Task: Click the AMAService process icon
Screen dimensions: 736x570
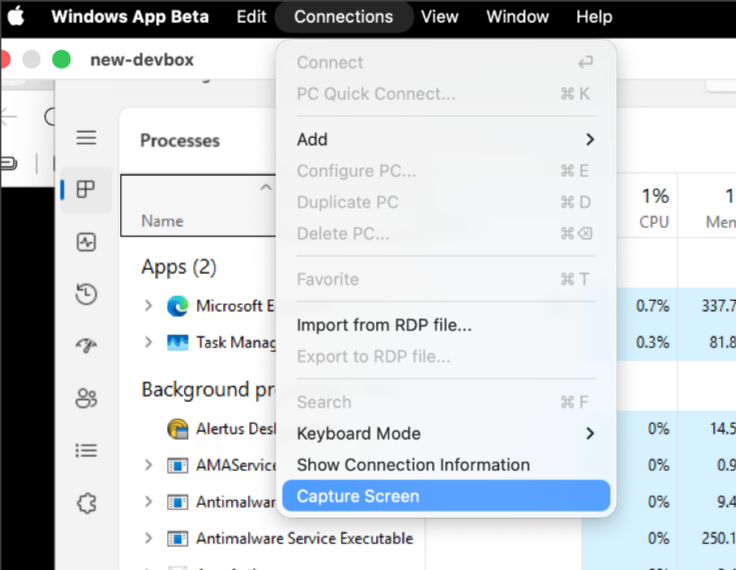Action: coord(178,465)
